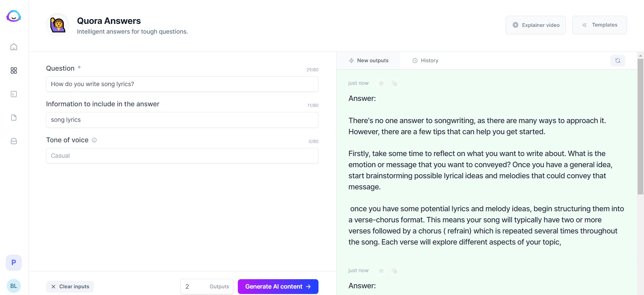Screen dimensions: 644x295
Task: Click the first output's answer text
Action: coord(486,170)
